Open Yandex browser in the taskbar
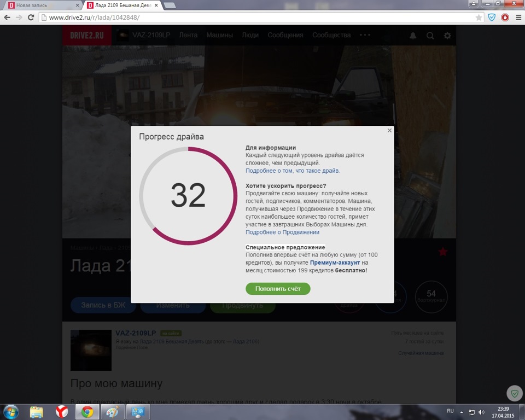 (x=62, y=412)
